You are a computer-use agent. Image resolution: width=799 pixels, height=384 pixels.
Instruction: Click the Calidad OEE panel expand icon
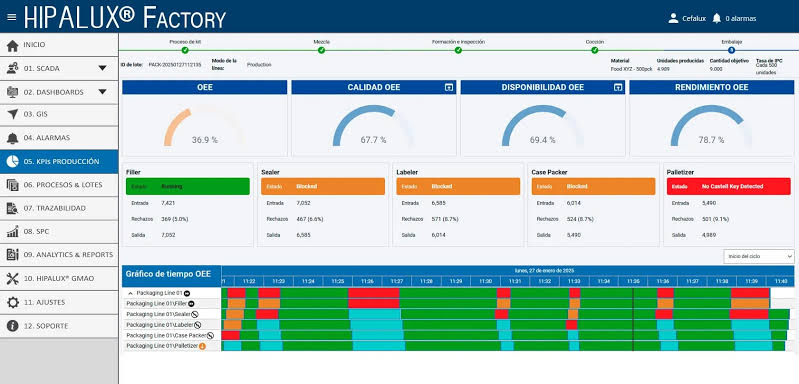click(448, 88)
